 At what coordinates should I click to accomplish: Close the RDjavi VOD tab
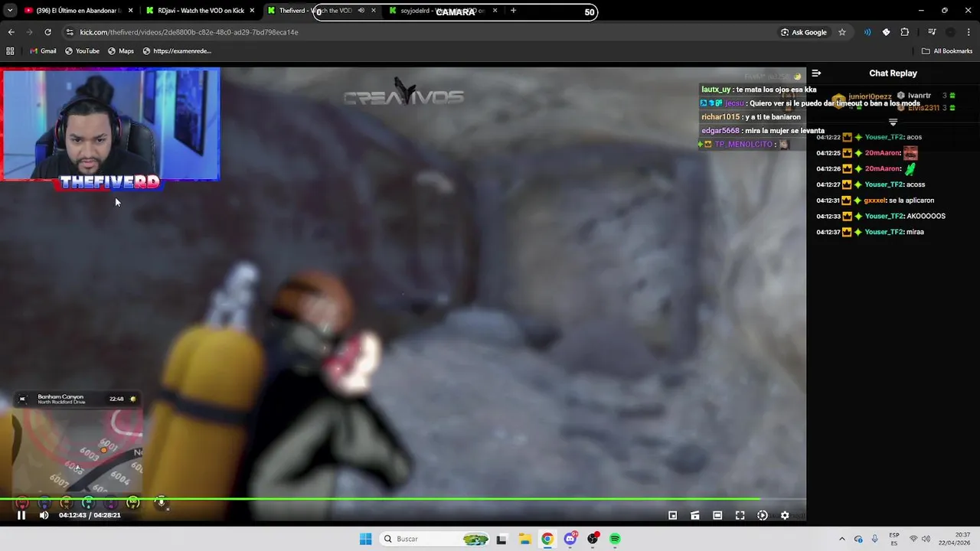[252, 11]
